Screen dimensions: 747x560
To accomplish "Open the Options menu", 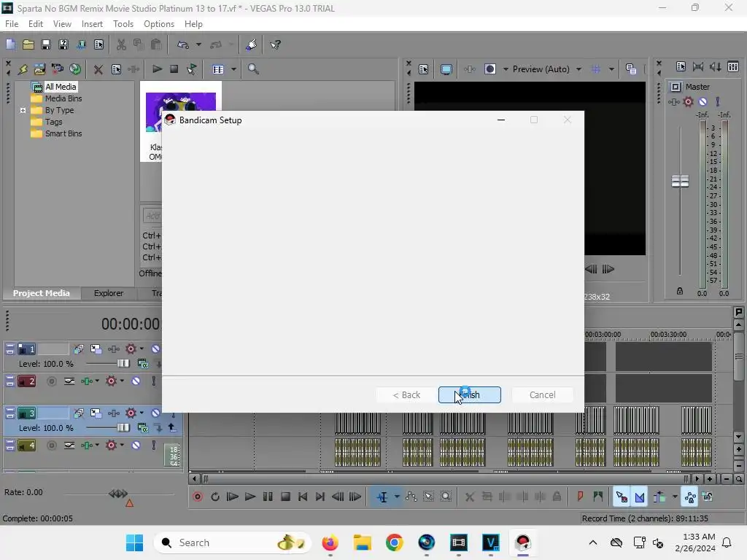I will click(x=158, y=24).
